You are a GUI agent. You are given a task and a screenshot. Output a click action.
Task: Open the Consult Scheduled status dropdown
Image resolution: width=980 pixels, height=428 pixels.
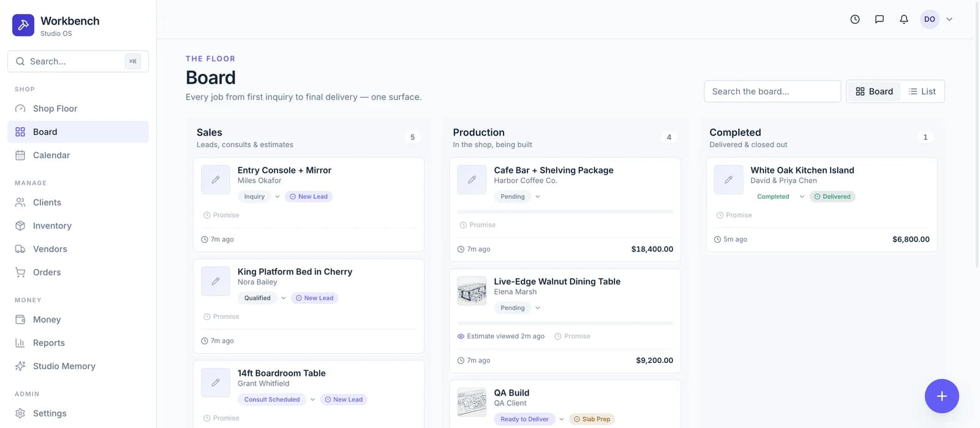click(277, 400)
